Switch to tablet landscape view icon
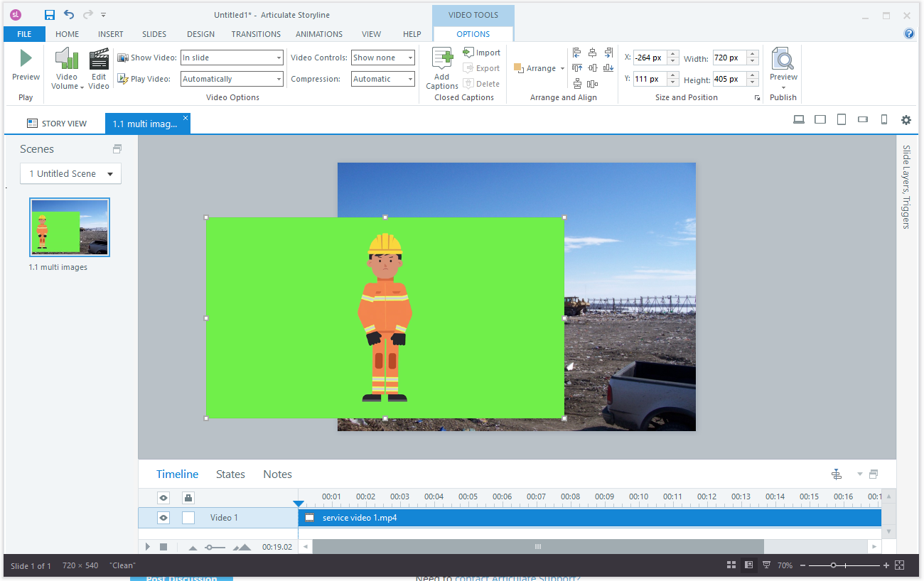Viewport: 924px width, 581px height. pos(820,120)
